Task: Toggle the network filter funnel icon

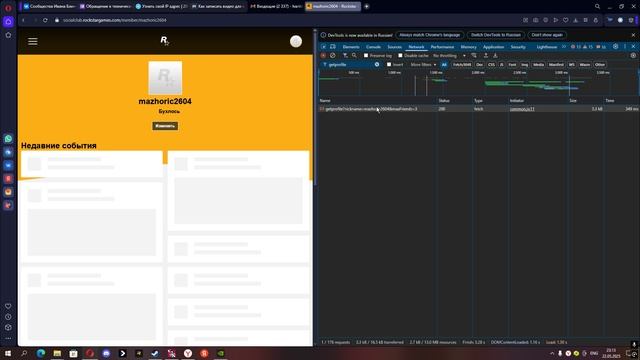Action: [x=345, y=56]
